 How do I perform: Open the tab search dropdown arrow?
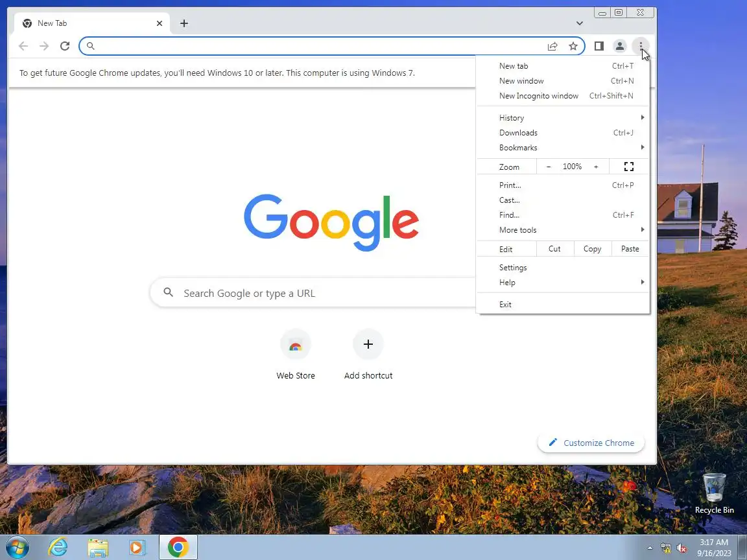point(579,23)
